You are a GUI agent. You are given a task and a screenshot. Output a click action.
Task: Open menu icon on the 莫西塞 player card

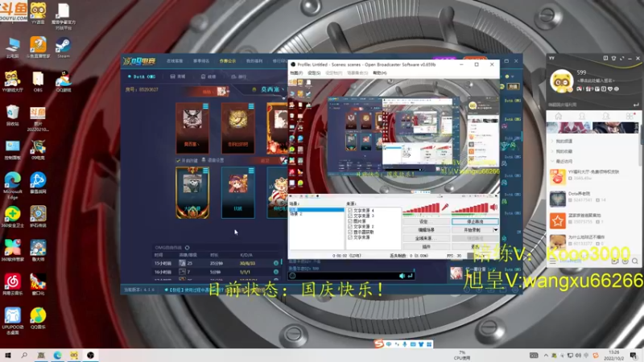(x=205, y=106)
